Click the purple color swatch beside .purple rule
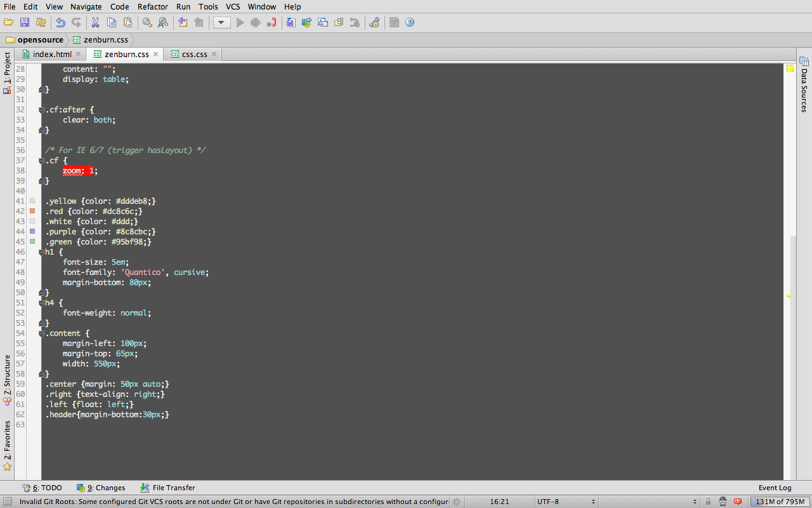This screenshot has height=508, width=812. tap(33, 231)
